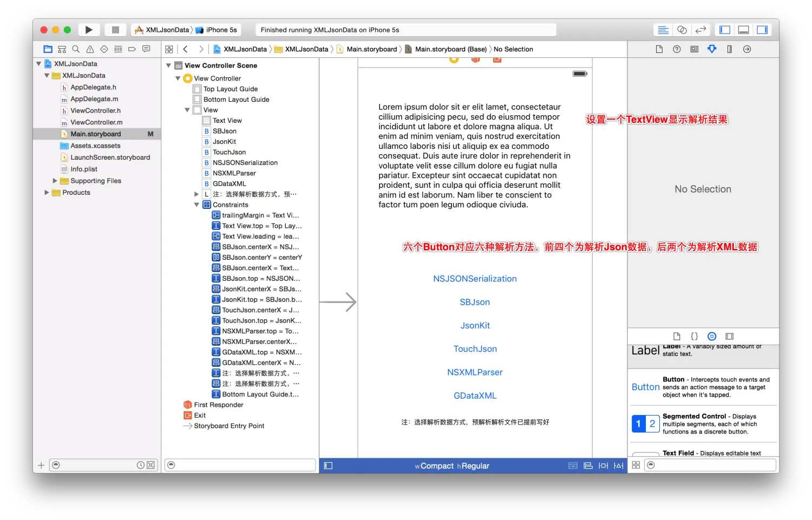Show the Attributes inspector
The image size is (812, 520).
click(712, 49)
